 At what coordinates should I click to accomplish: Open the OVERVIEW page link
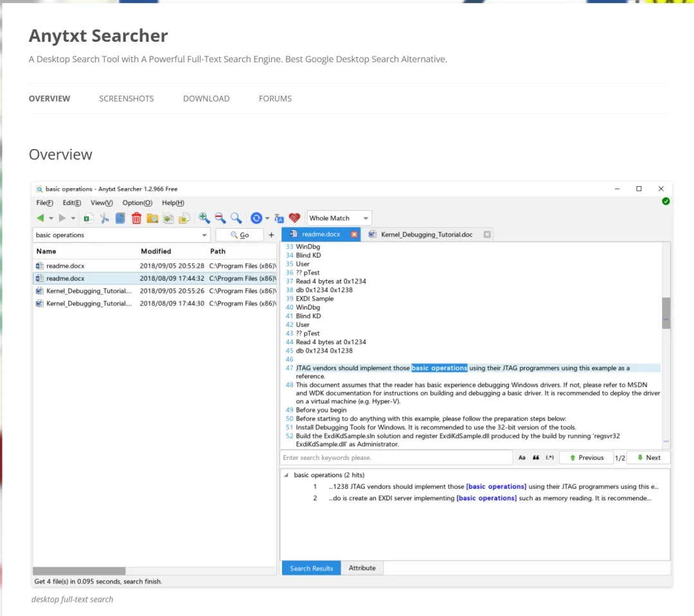click(49, 99)
